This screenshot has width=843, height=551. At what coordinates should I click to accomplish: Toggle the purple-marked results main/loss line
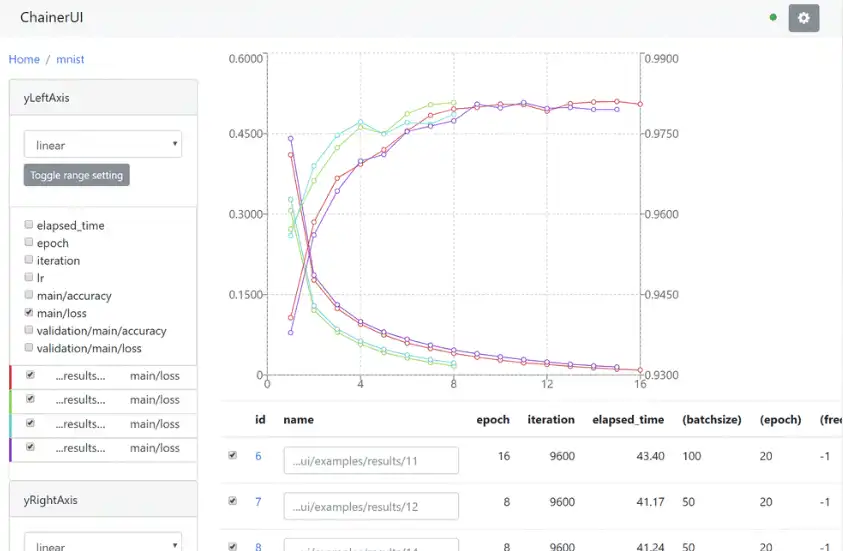tap(31, 447)
